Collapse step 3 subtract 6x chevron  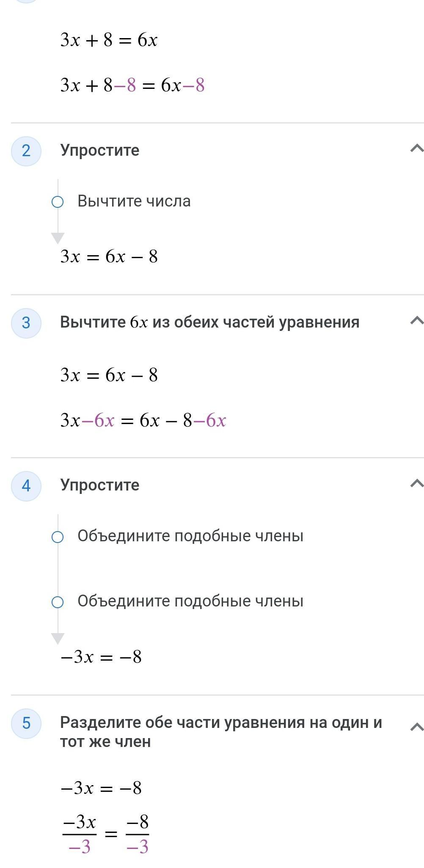click(417, 320)
